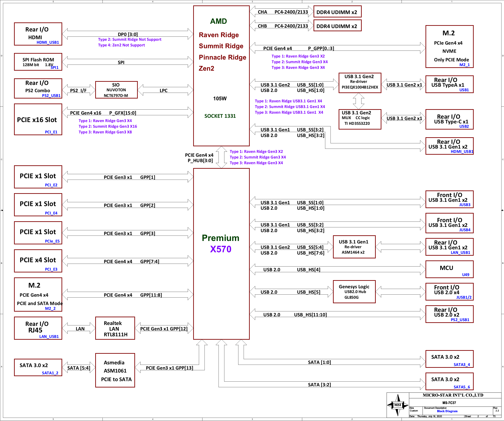This screenshot has width=504, height=421.
Task: Click the PS2_USB1 label on USB 2.0 x2 box
Action: [x=460, y=320]
